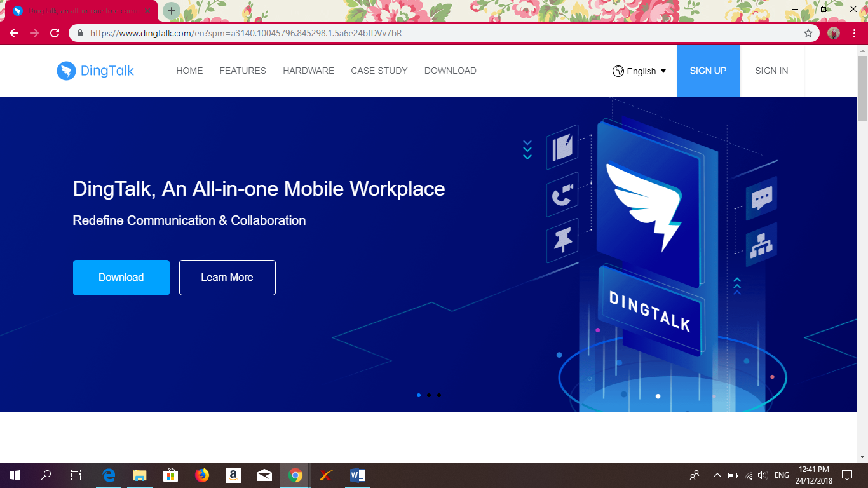
Task: Open the People icon in tray
Action: (x=695, y=475)
